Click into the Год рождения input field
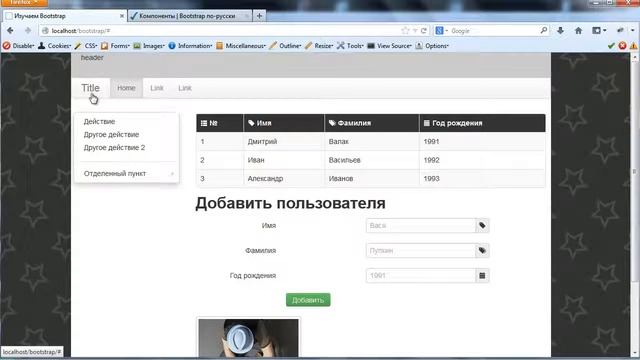The height and width of the screenshot is (360, 640). click(421, 276)
